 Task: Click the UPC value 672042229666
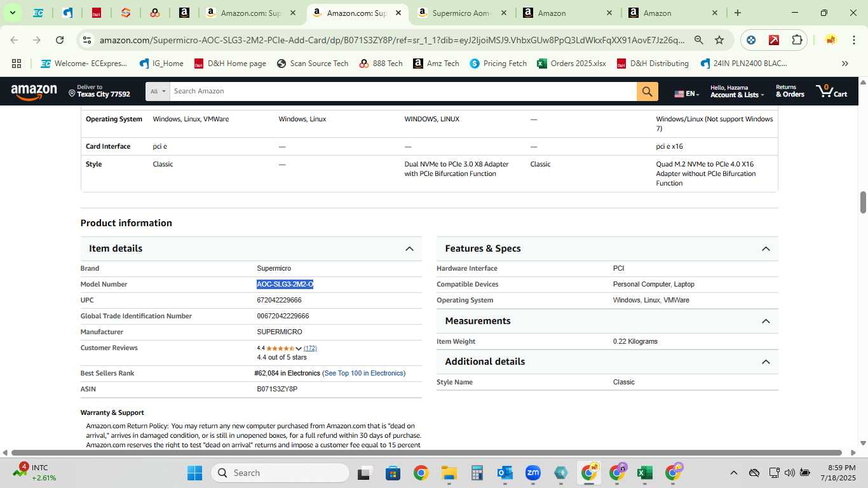tap(279, 300)
